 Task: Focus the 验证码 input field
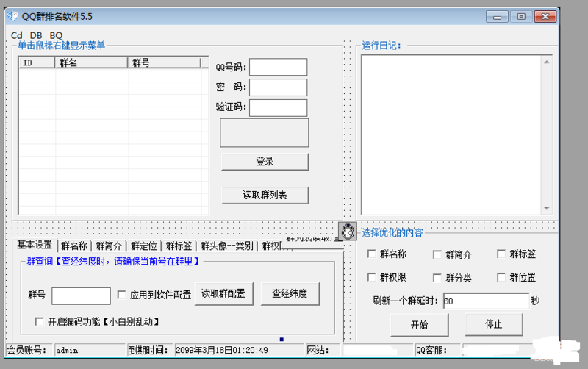279,108
